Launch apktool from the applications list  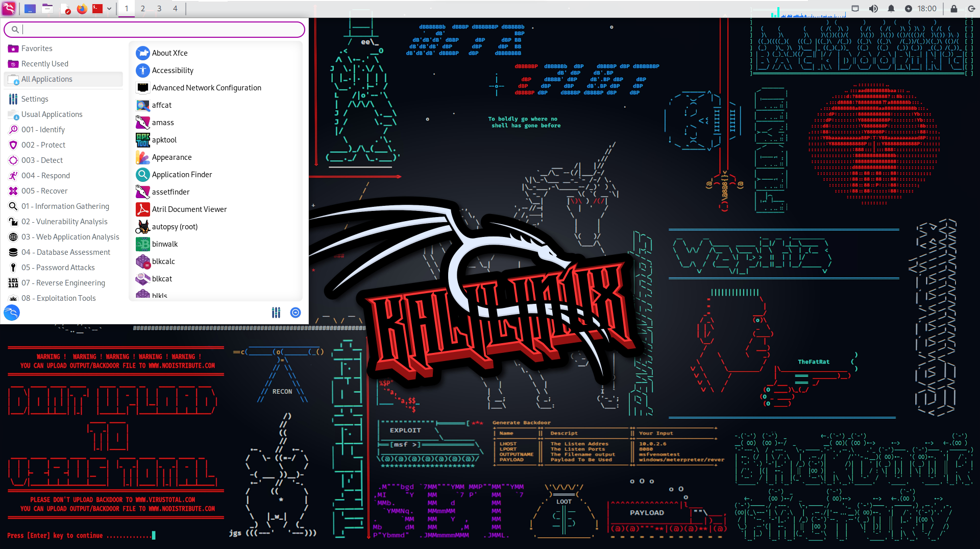point(164,140)
